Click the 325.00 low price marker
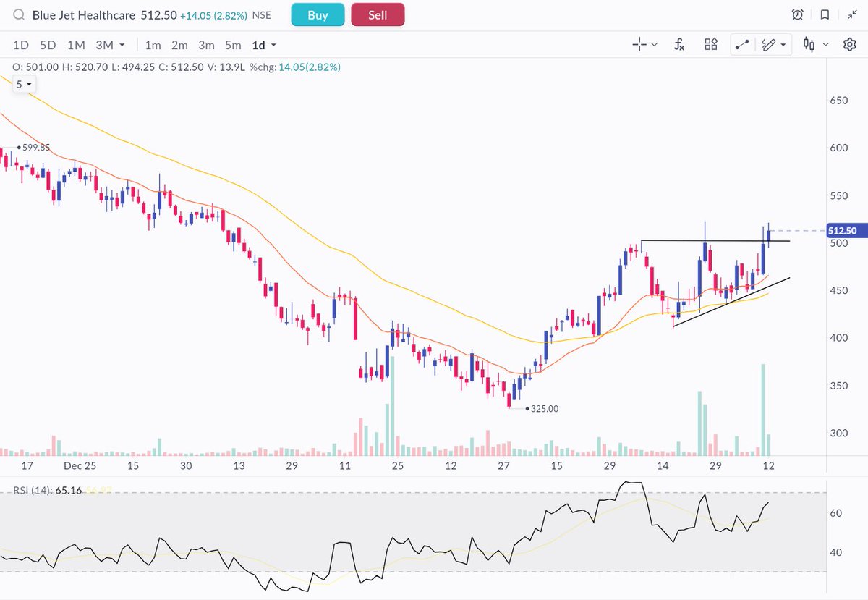The image size is (868, 600). point(542,409)
